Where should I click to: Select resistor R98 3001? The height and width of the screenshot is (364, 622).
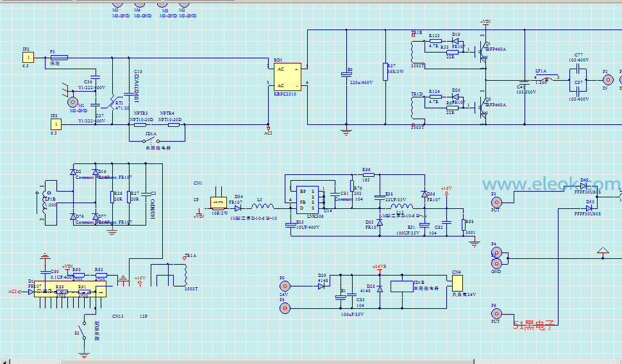point(464,225)
